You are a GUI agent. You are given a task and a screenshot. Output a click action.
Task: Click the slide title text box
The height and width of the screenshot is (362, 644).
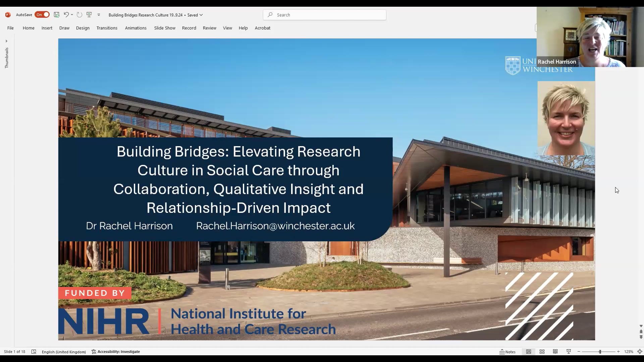[238, 179]
